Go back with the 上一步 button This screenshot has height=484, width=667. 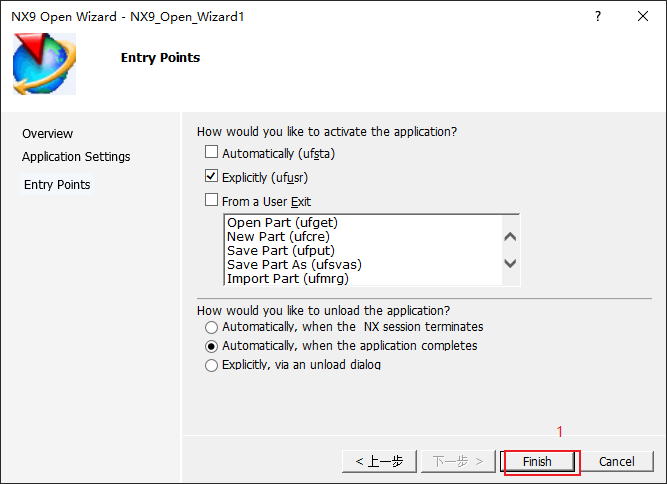click(x=379, y=461)
